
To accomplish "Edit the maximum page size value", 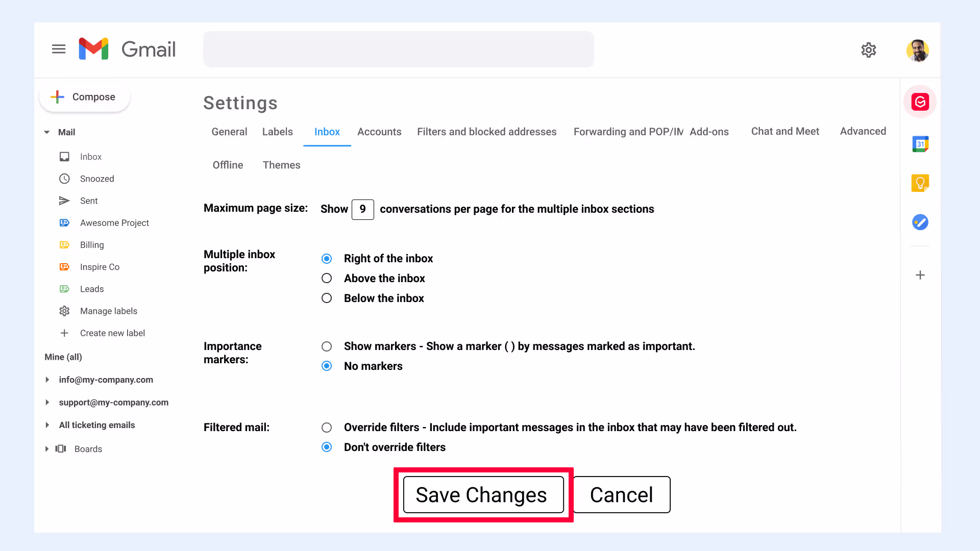I will tap(362, 209).
